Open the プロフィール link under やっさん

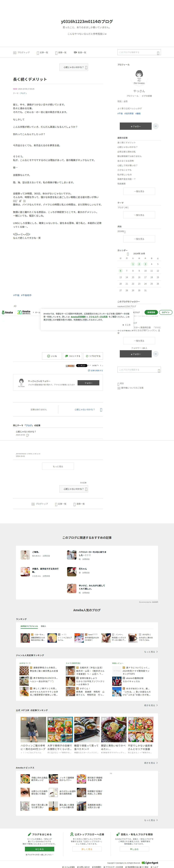132,96
